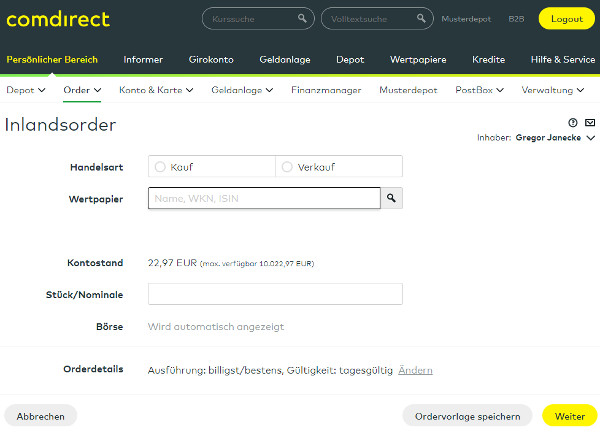Click the Logout button
Screen dimensions: 600x438
pyautogui.click(x=567, y=18)
